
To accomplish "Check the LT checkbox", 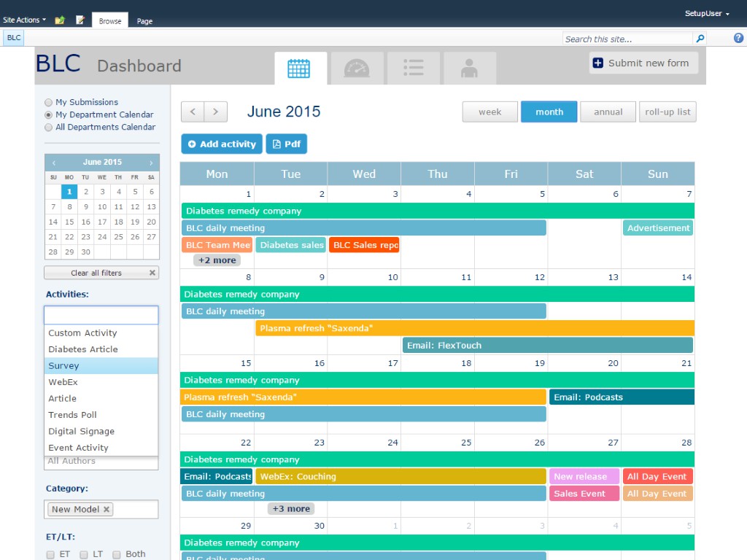I will pos(83,554).
